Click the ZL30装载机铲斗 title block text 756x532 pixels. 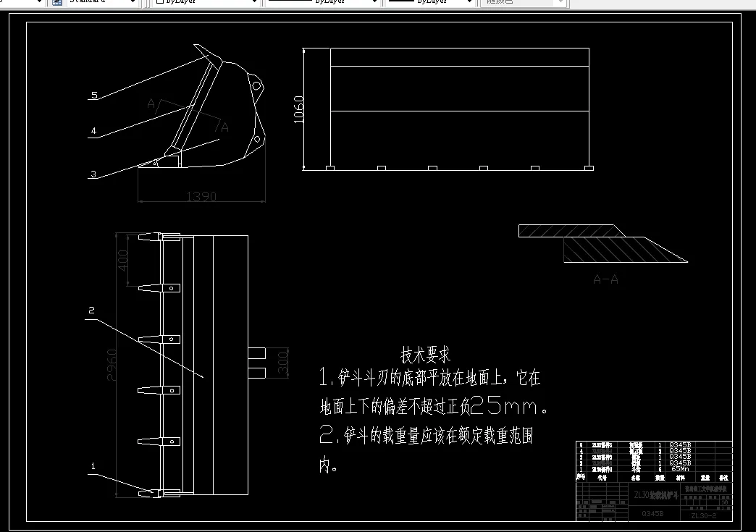click(657, 493)
